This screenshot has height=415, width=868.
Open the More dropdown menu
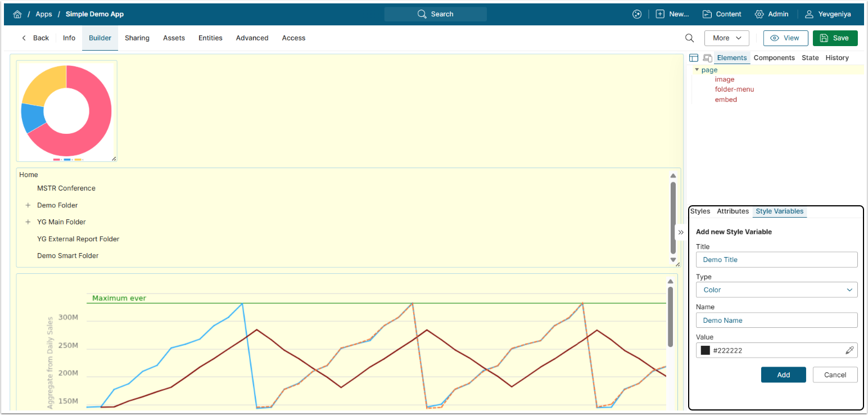[726, 38]
